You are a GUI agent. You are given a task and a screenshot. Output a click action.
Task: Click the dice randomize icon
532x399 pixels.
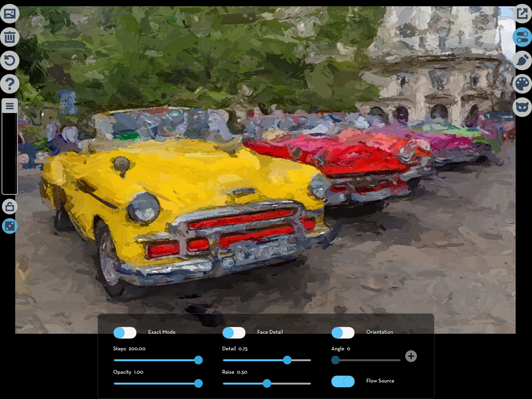[10, 226]
